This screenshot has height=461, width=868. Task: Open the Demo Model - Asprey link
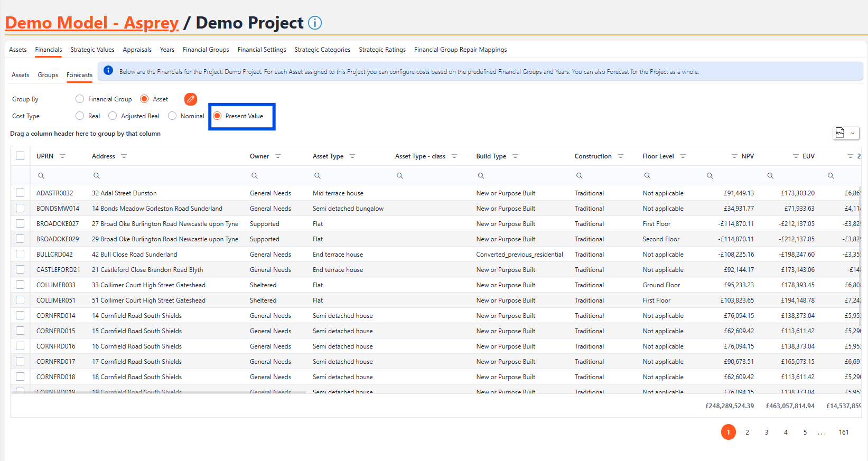[x=92, y=23]
